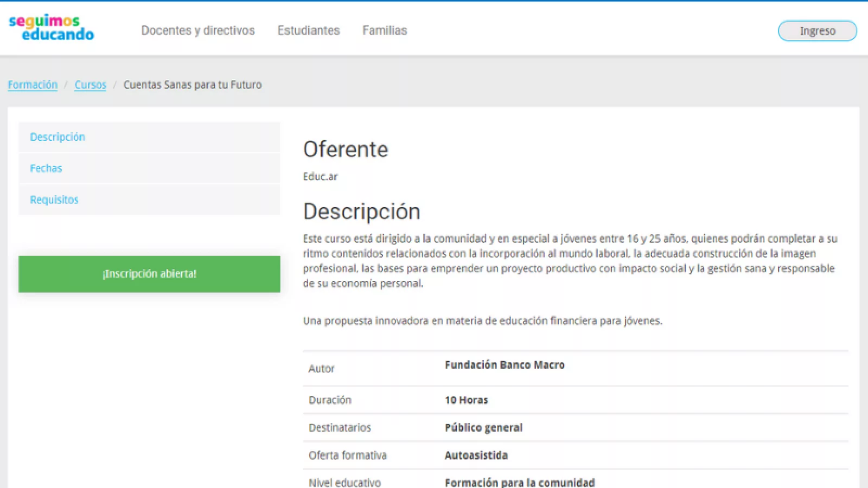
Task: Click the Oferente heading
Action: (346, 150)
